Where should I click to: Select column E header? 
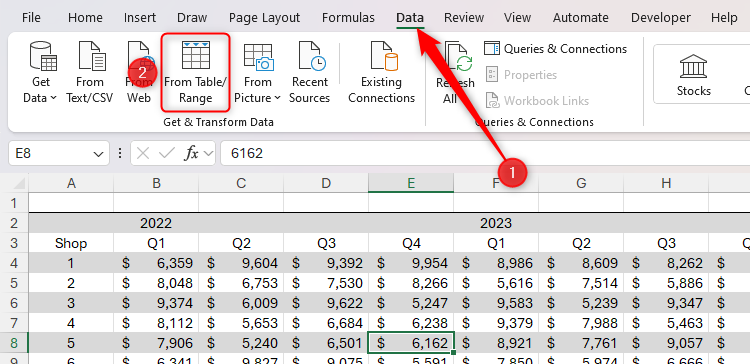pyautogui.click(x=411, y=183)
